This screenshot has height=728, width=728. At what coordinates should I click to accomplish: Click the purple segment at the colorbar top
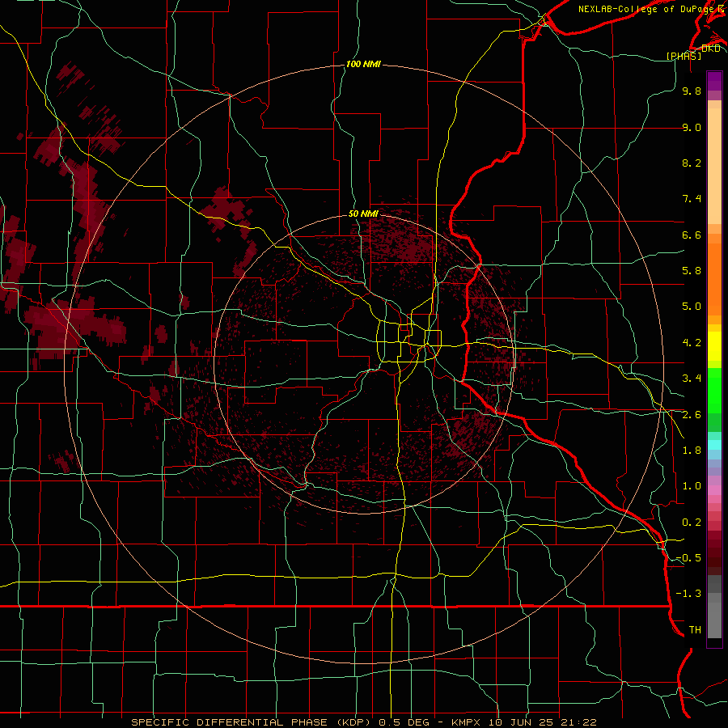(x=714, y=81)
